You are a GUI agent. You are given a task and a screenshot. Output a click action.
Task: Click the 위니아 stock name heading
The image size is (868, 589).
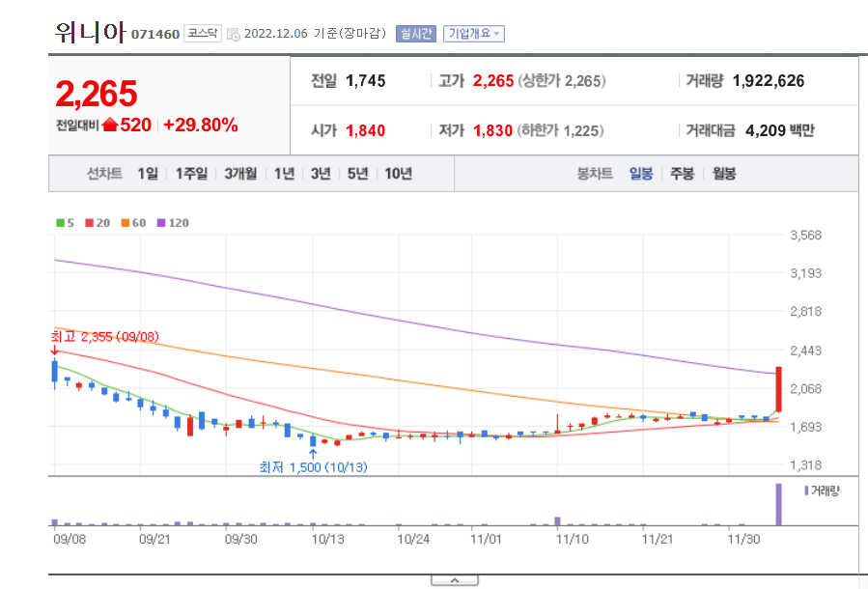point(90,33)
